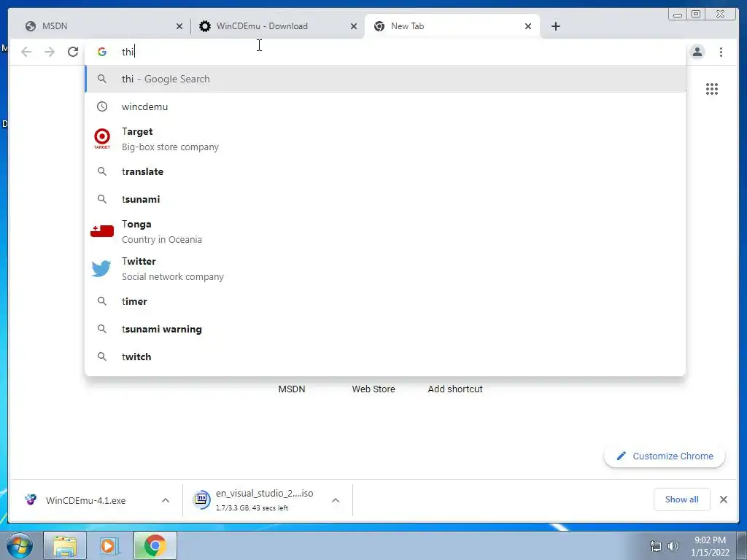Click the Twitter bird icon
The height and width of the screenshot is (560, 747).
[101, 268]
